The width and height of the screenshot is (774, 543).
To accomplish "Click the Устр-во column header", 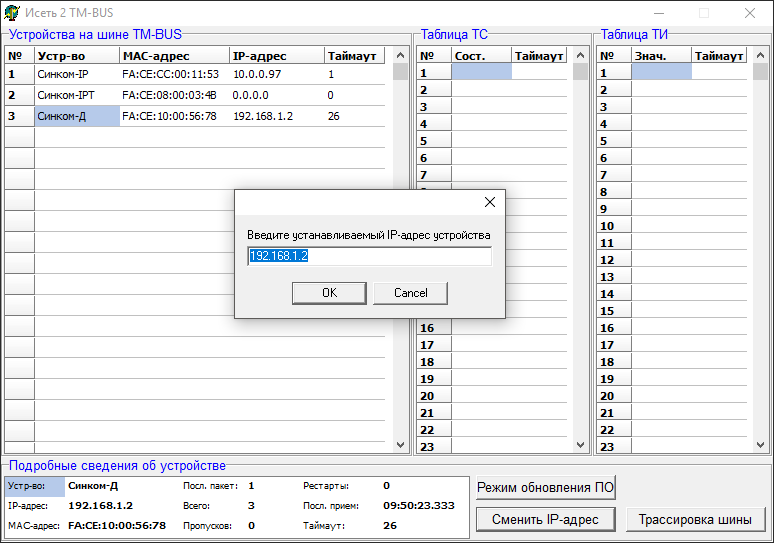I will pos(76,56).
